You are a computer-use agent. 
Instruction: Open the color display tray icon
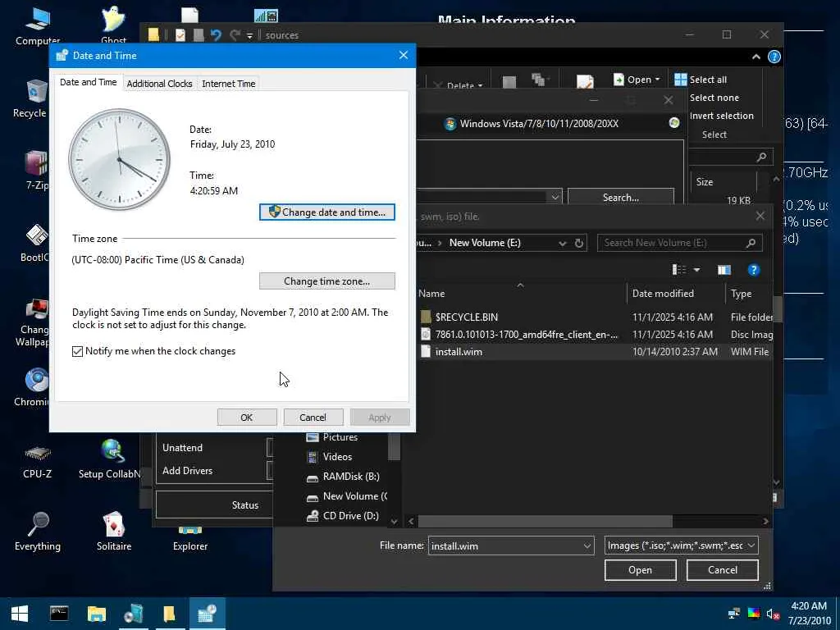click(753, 614)
